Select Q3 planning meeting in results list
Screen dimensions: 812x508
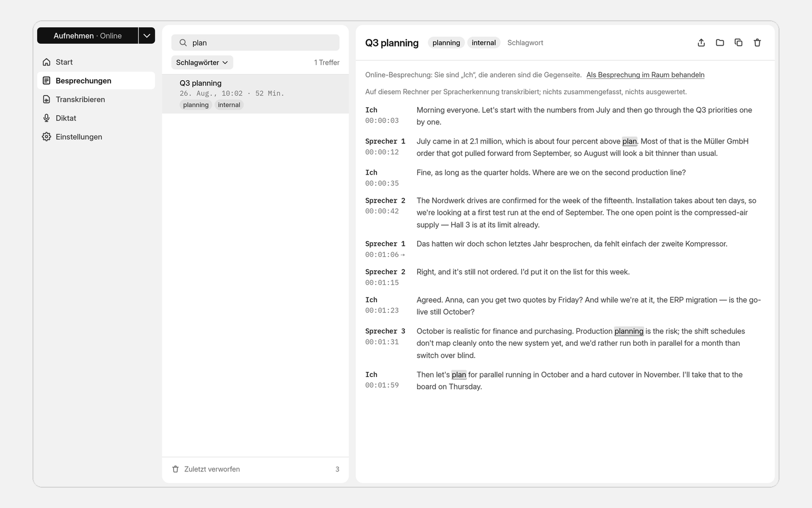255,94
